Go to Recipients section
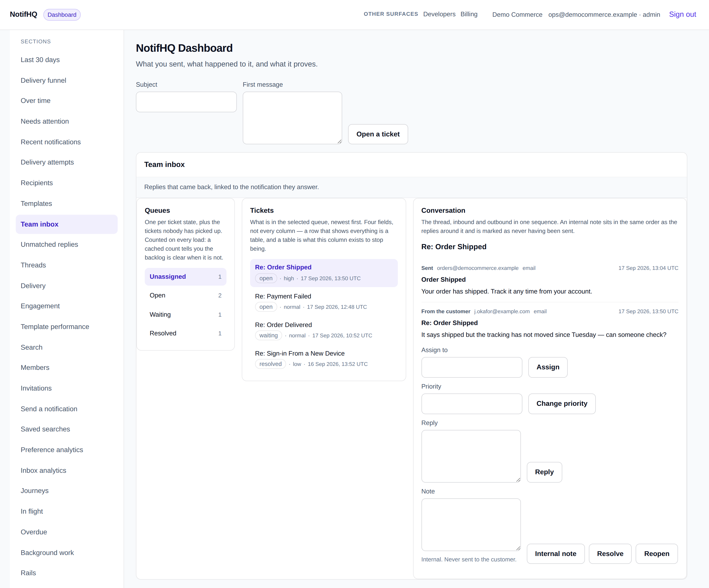This screenshot has width=709, height=588. [x=66, y=183]
